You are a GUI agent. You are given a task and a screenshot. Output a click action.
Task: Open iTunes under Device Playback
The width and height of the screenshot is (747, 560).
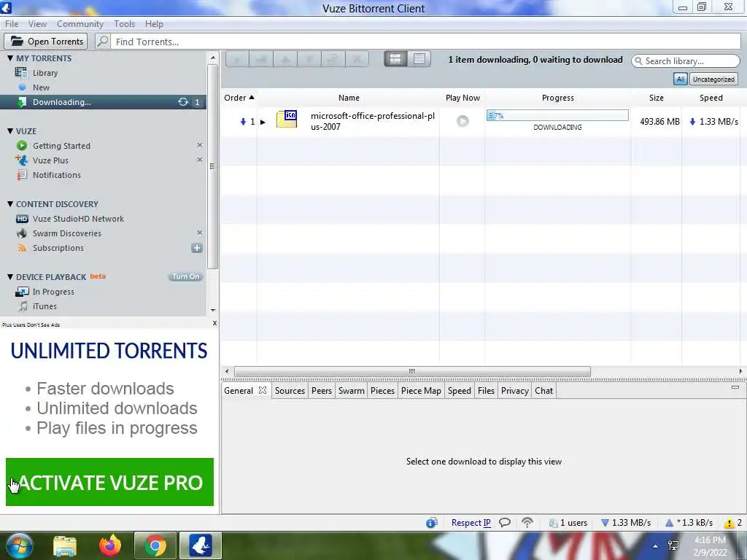click(44, 306)
